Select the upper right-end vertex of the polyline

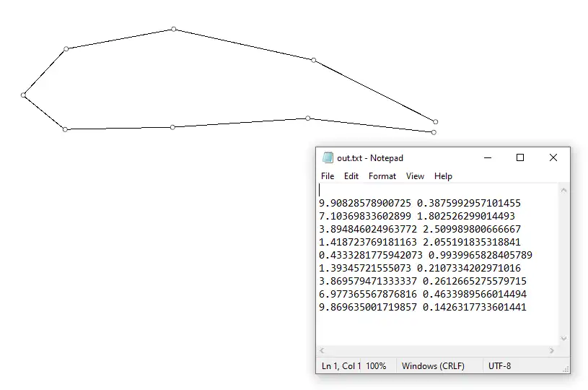(x=435, y=121)
